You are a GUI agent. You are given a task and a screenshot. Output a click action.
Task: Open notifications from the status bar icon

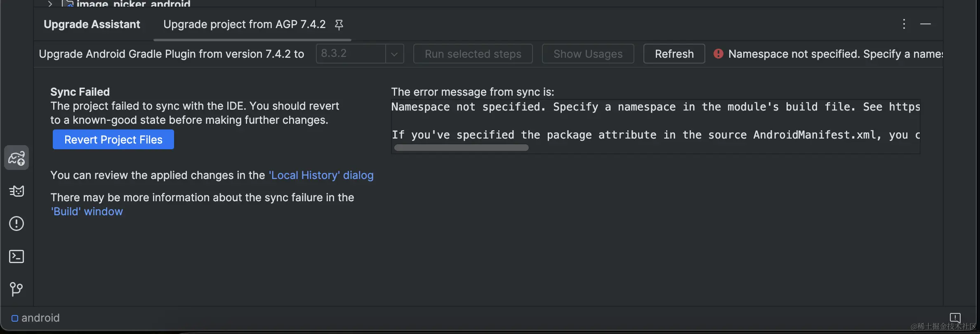click(x=955, y=317)
